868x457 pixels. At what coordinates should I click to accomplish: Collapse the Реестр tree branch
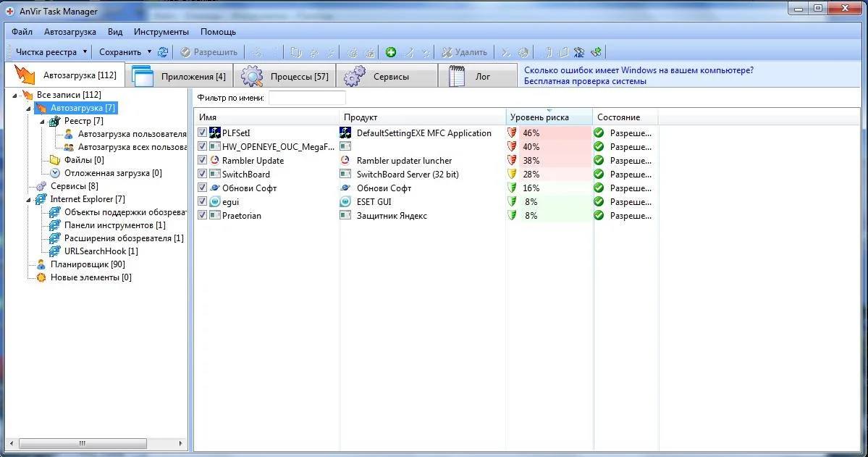pyautogui.click(x=42, y=121)
